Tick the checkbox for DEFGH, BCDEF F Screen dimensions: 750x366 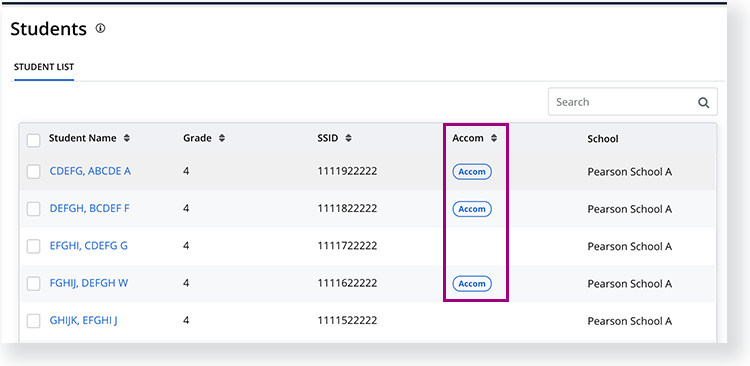coord(33,209)
